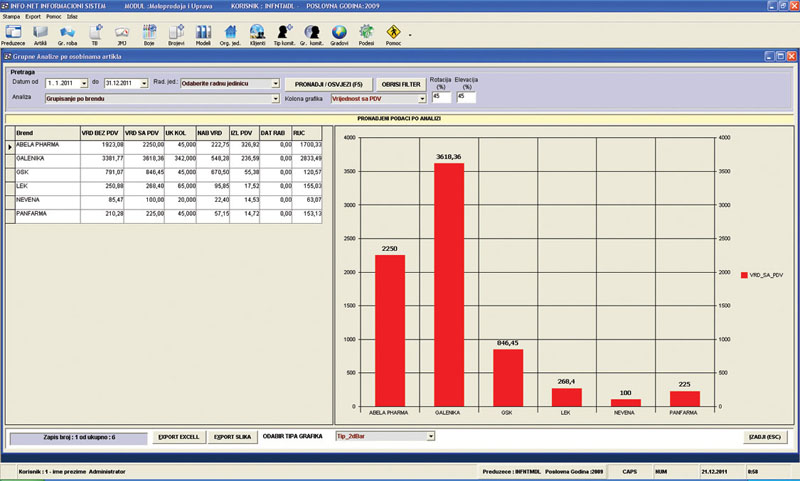Click the 3381,77 cell in GALENIKA row
The width and height of the screenshot is (800, 481).
[102, 160]
